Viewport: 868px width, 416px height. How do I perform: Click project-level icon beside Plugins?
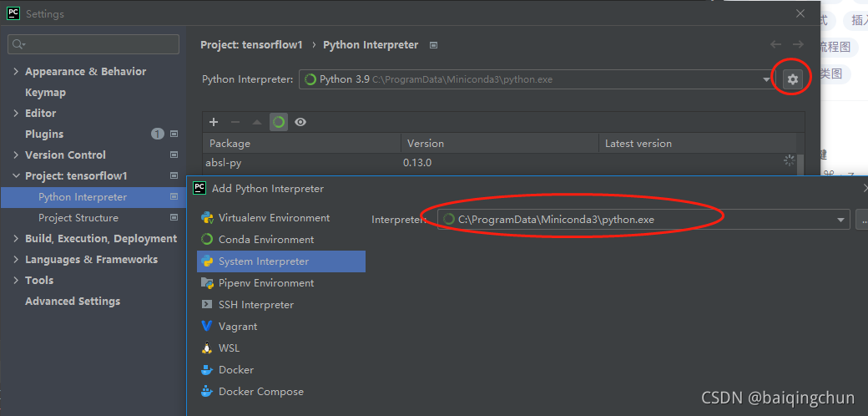point(174,134)
